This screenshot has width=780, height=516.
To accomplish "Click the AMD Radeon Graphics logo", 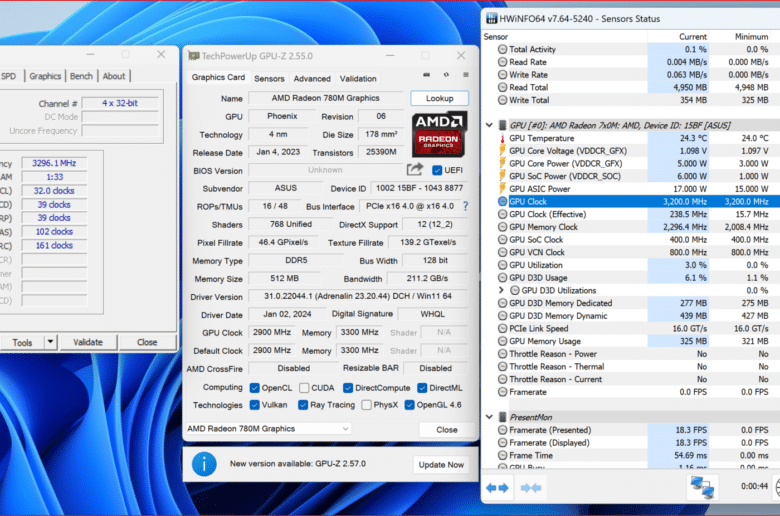I will [x=439, y=134].
